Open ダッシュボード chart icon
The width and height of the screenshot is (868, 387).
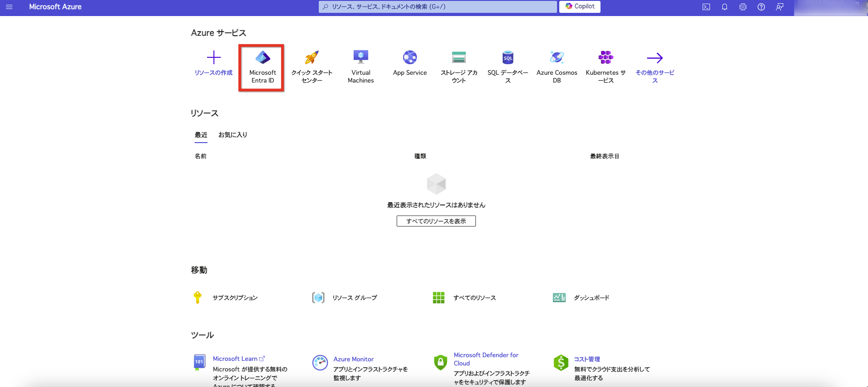point(559,298)
